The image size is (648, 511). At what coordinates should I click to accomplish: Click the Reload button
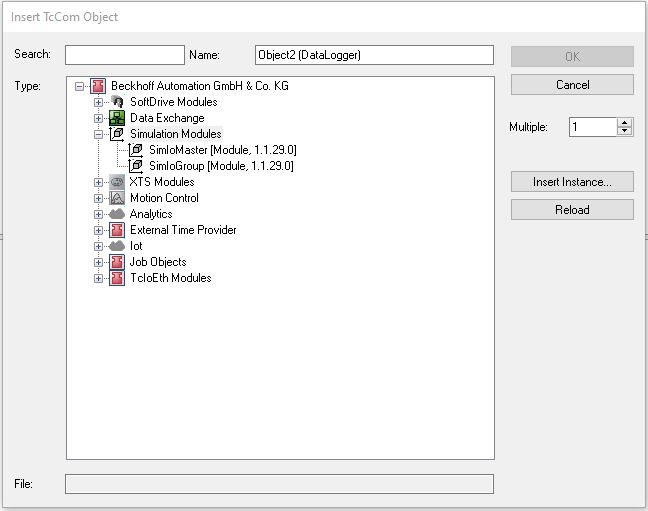click(572, 210)
